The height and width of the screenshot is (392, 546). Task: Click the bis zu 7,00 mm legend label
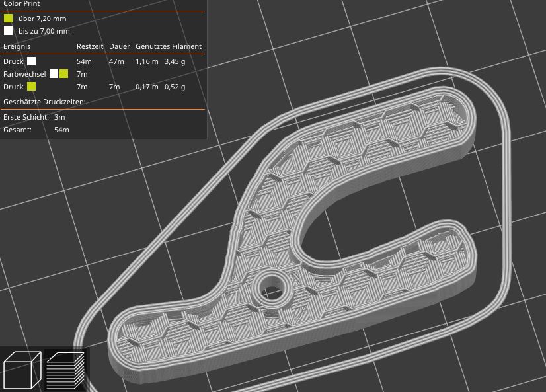pyautogui.click(x=44, y=31)
